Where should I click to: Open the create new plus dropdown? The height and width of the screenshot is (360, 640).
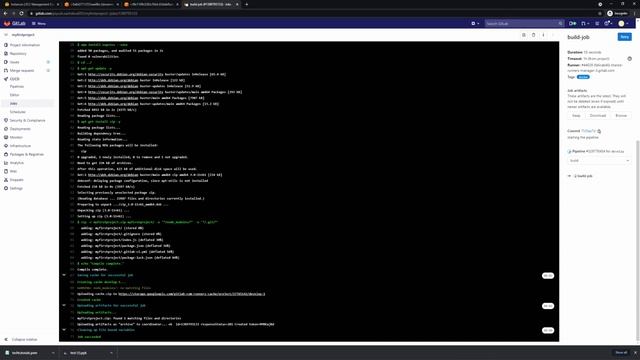click(x=475, y=24)
